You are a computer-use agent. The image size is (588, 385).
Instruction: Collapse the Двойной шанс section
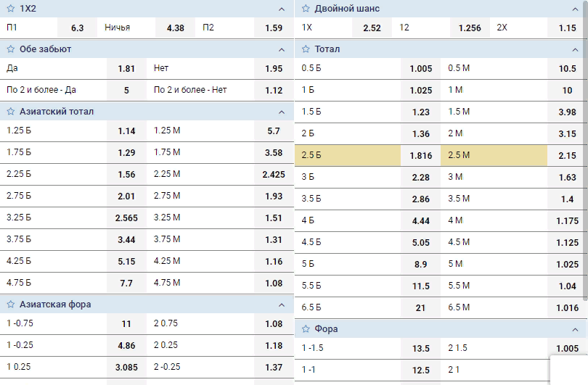click(x=575, y=9)
